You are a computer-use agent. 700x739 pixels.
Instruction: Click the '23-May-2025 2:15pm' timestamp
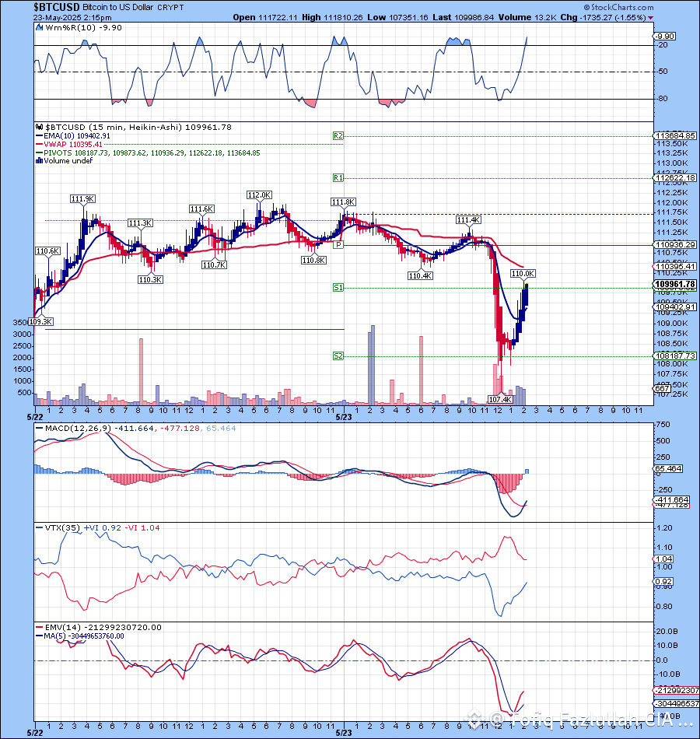(72, 17)
